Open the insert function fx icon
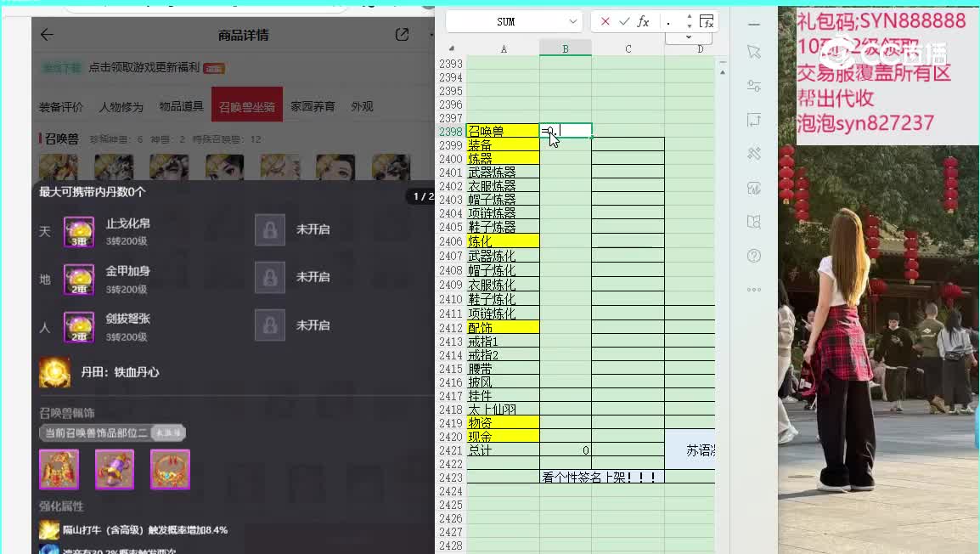This screenshot has height=554, width=980. 643,22
